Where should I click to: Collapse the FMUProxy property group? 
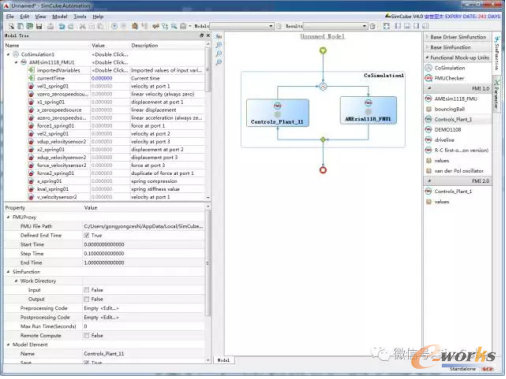8,217
